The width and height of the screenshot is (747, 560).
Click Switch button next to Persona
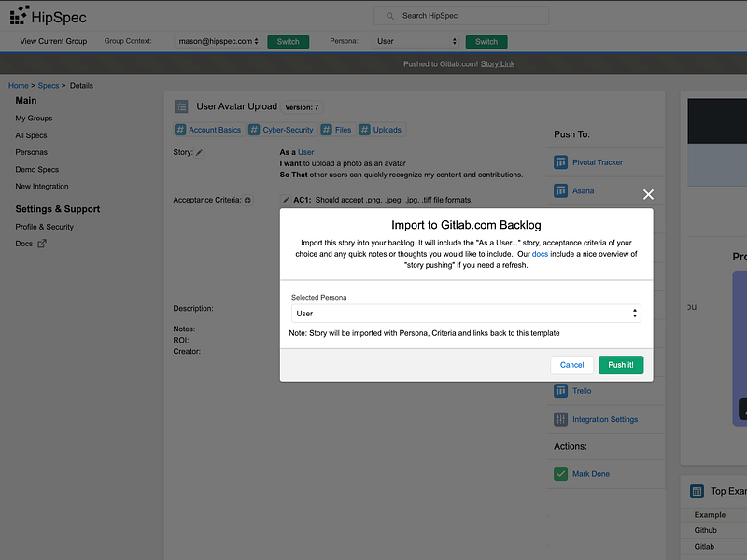(x=486, y=41)
